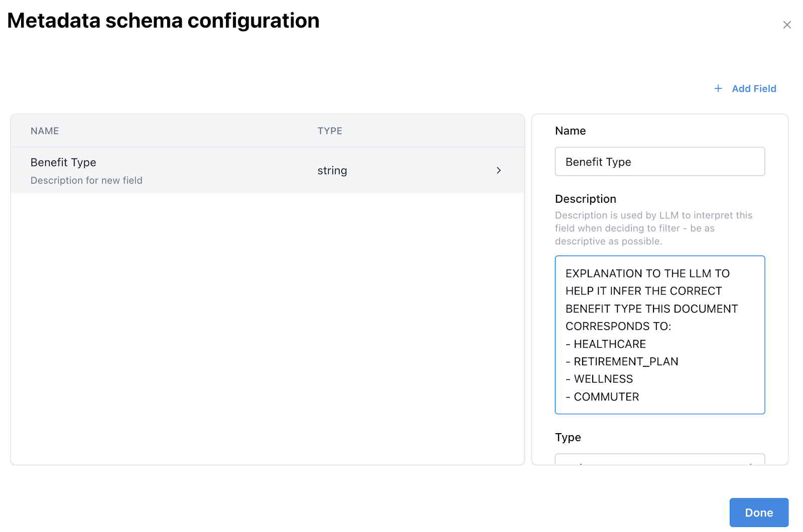Close the Metadata schema configuration dialog
803x532 pixels.
786,25
